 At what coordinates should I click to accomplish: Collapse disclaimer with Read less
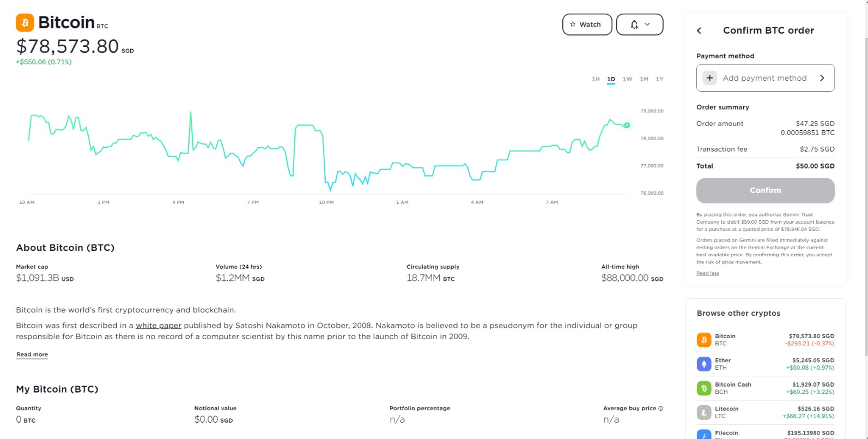click(707, 273)
